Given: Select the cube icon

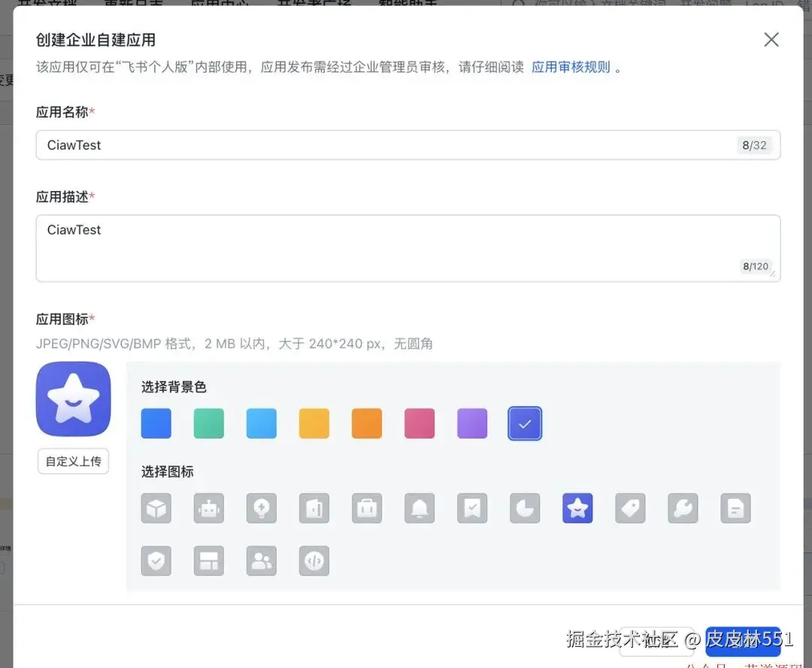Looking at the screenshot, I should [156, 508].
